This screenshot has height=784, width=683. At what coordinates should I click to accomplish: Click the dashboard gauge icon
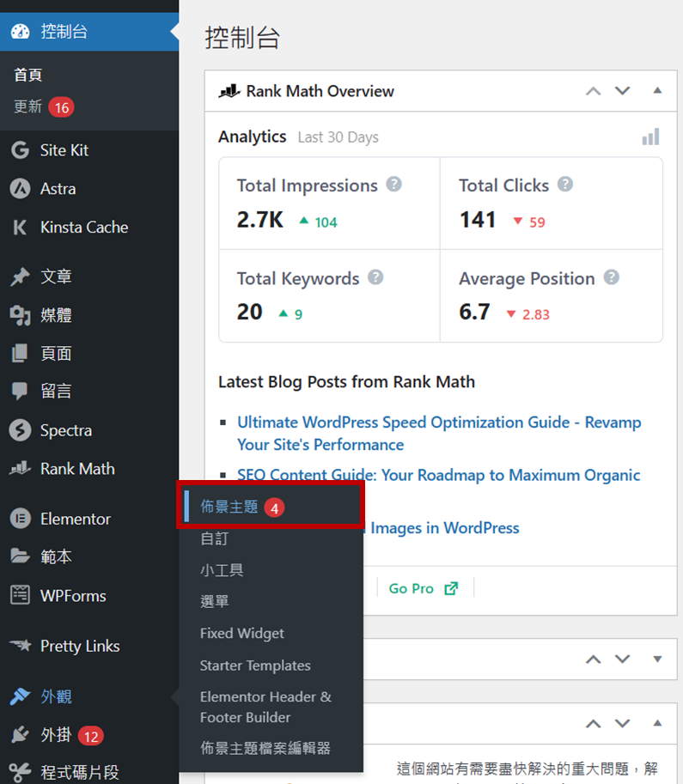[20, 32]
